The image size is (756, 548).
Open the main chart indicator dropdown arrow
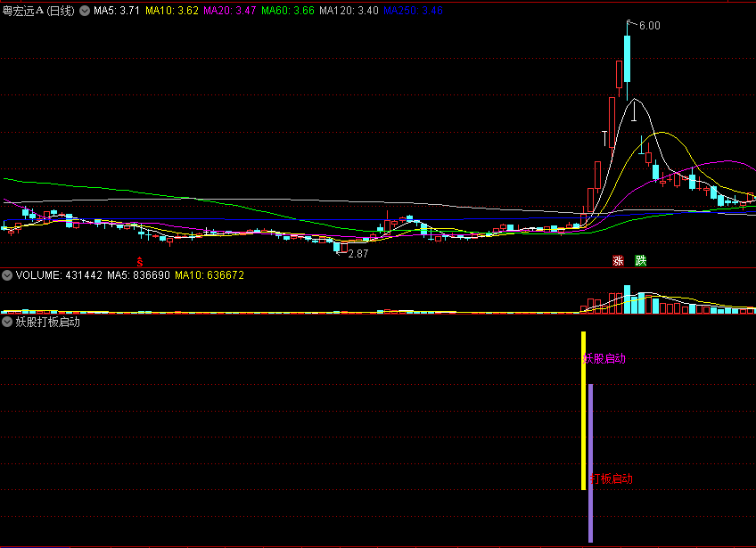(85, 11)
